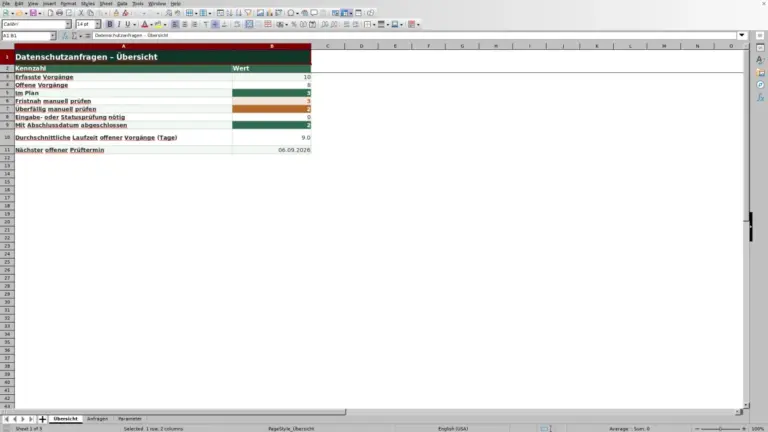
Task: Select cell 'Nächster offener Prüftermin'
Action: click(123, 150)
